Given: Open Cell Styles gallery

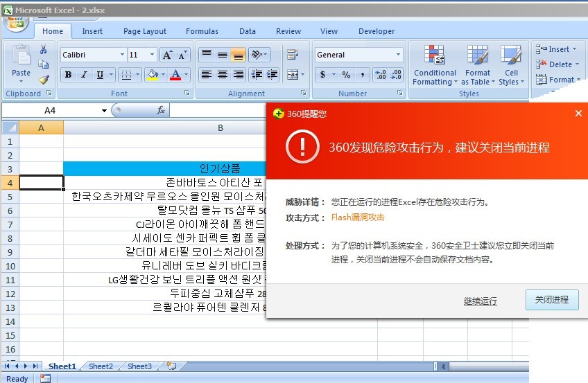Looking at the screenshot, I should (511, 65).
